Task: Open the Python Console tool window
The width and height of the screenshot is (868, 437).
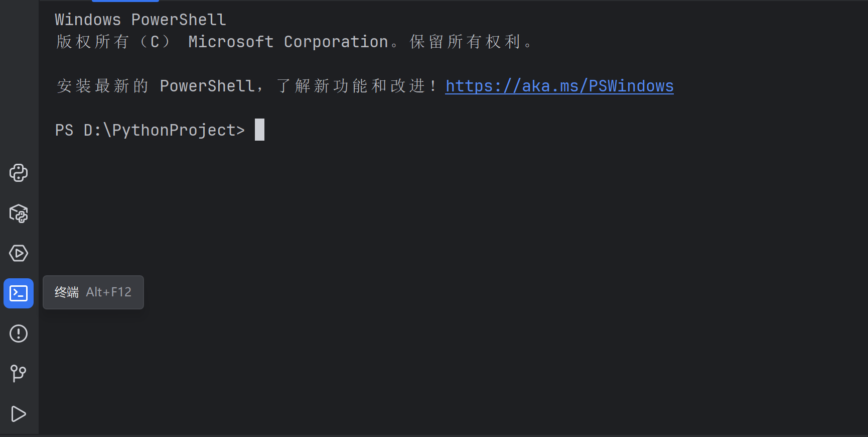Action: [x=19, y=173]
